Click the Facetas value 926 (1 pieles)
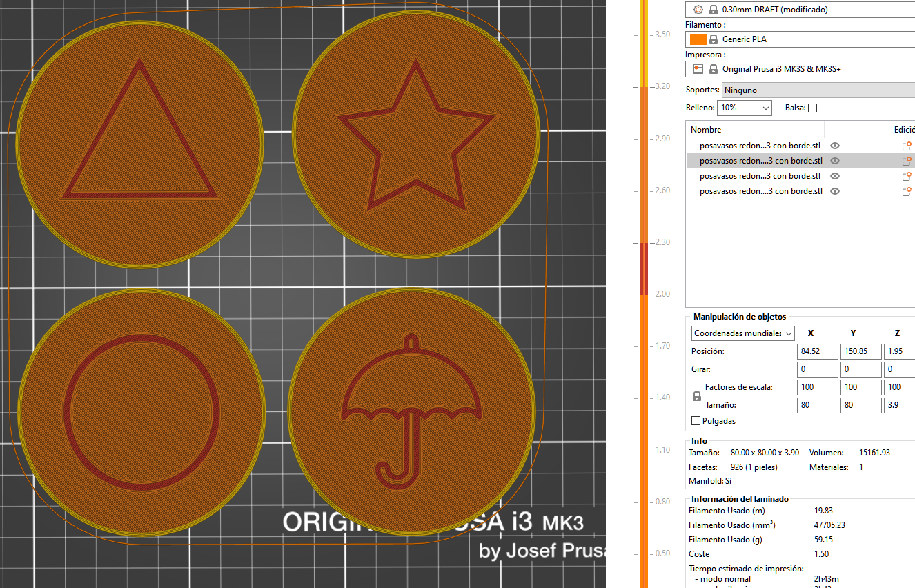 (x=754, y=467)
